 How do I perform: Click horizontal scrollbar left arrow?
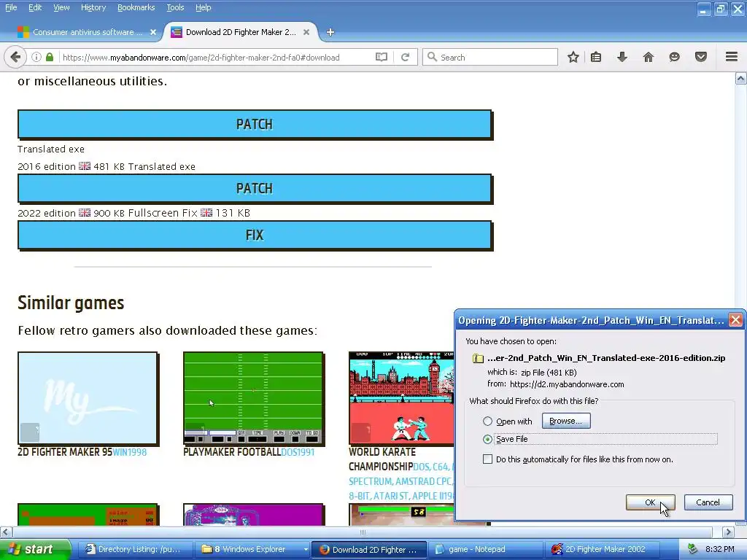(x=6, y=532)
